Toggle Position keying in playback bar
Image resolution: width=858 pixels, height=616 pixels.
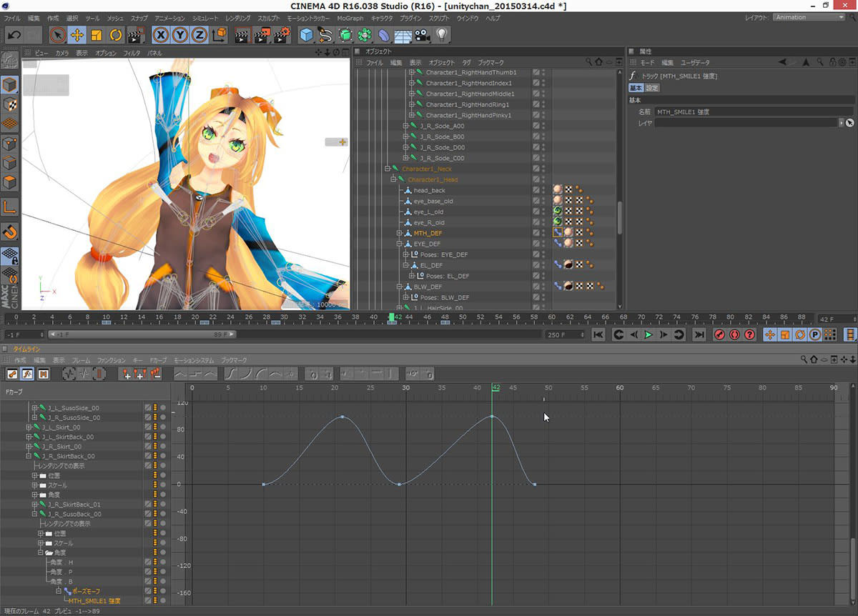770,334
